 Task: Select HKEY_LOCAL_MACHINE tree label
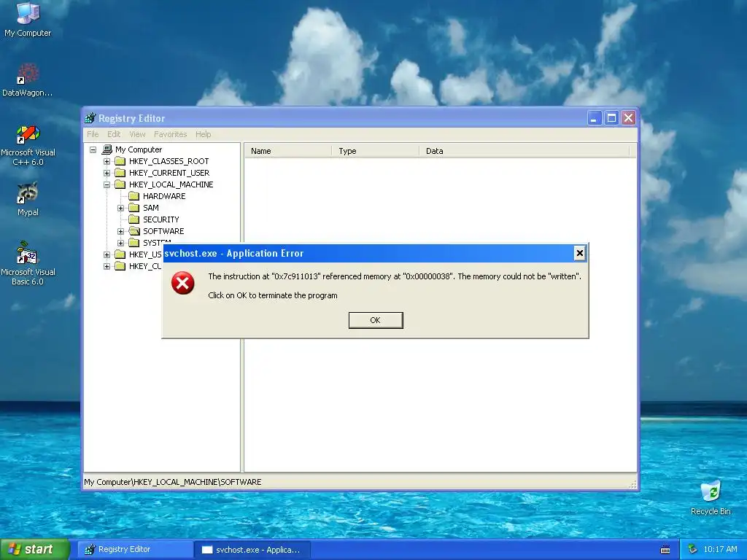click(171, 184)
